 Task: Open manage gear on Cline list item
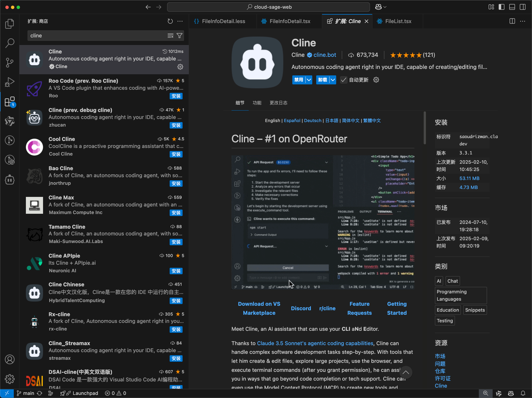[180, 67]
